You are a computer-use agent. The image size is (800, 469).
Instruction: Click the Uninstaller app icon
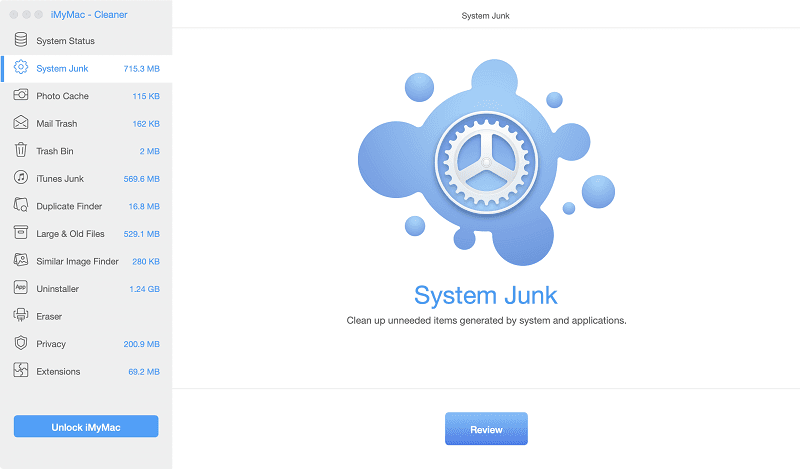(21, 288)
